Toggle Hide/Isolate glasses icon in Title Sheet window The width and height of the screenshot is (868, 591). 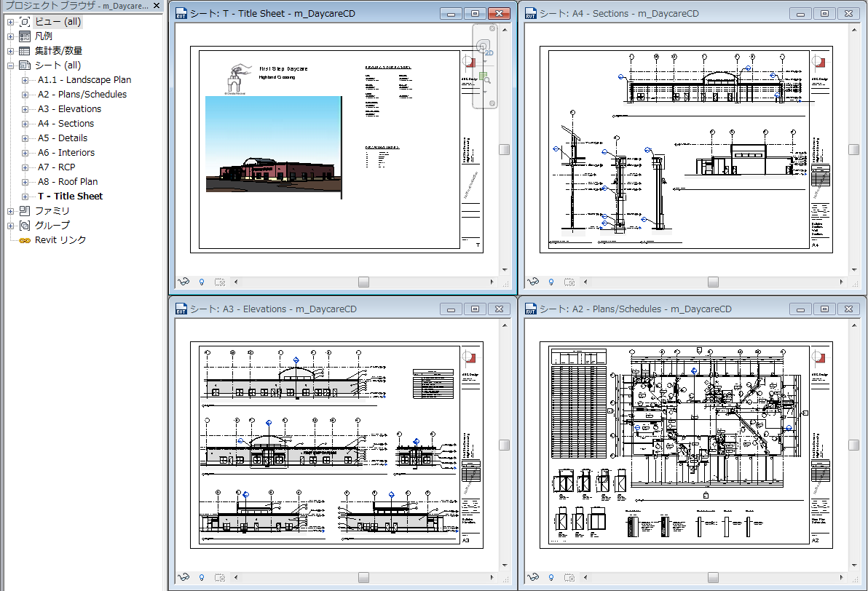click(184, 282)
